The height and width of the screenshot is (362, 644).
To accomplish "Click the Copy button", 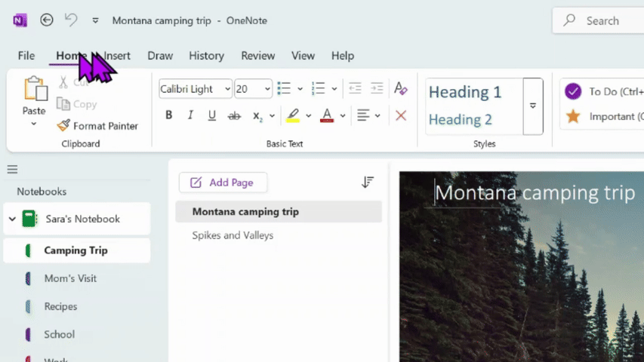I will tap(77, 104).
